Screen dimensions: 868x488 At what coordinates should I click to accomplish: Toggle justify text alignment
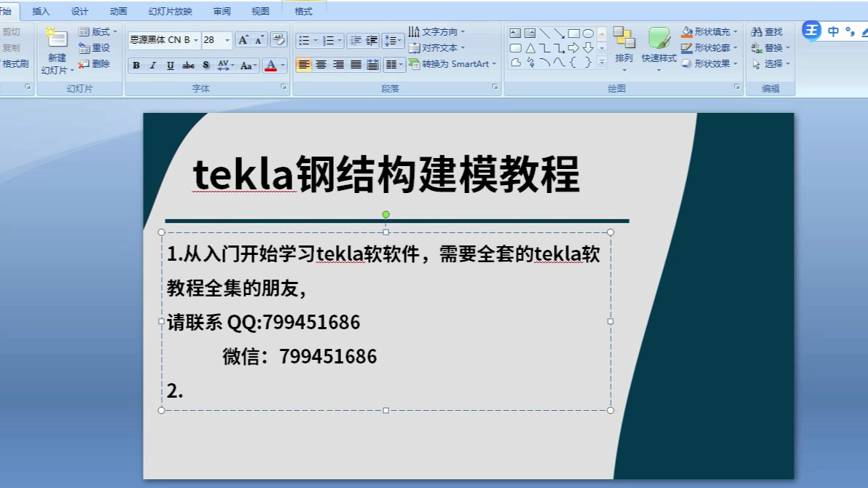click(x=356, y=65)
